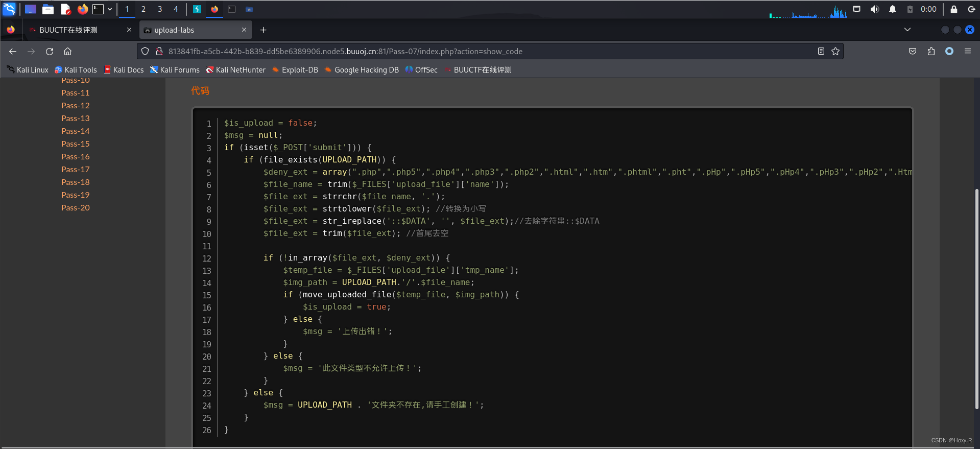Click code line number 26
The image size is (980, 449).
click(x=207, y=430)
